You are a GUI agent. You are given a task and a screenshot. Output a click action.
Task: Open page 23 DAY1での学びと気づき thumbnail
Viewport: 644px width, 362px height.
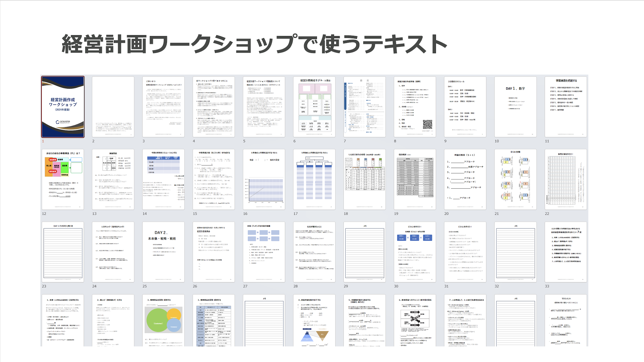click(x=63, y=252)
